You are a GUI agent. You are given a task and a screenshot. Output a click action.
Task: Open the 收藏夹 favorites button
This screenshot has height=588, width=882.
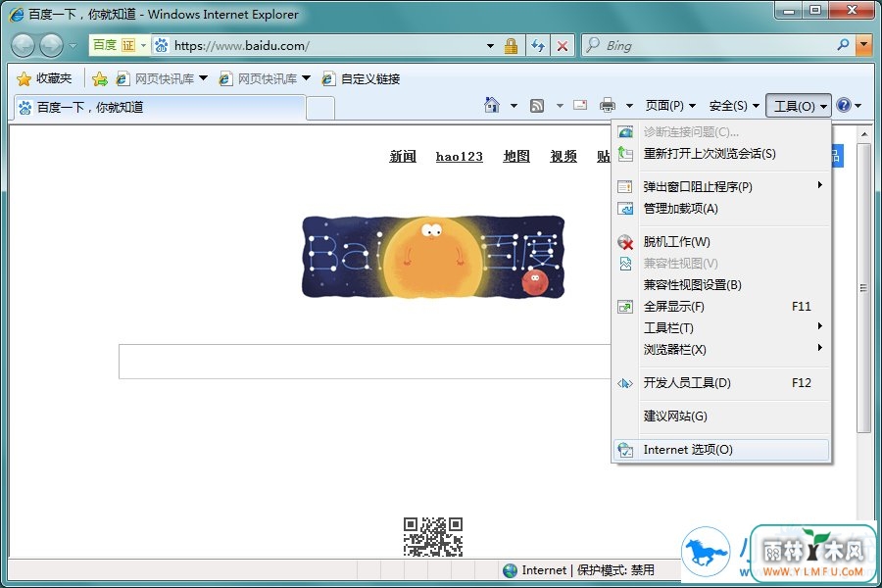click(44, 78)
